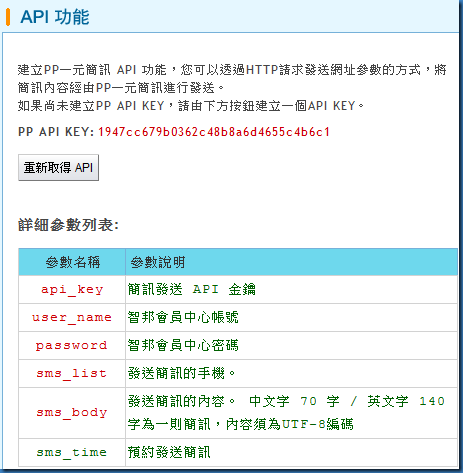Click the 參數名稱 column header
Screen dimensions: 463x473
[x=72, y=262]
